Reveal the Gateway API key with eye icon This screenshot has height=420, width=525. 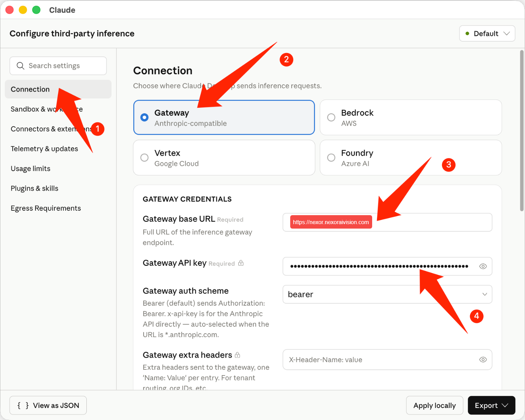point(483,266)
